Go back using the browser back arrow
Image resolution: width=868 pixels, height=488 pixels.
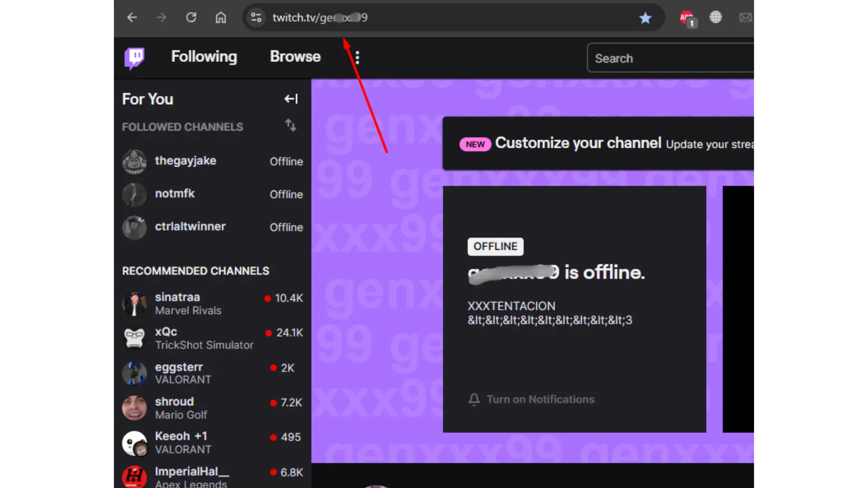coord(132,18)
